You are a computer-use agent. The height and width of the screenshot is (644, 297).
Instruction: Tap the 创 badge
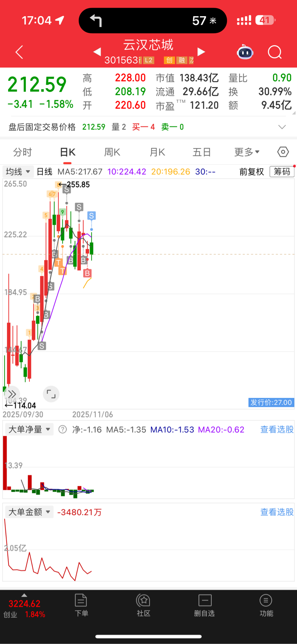click(169, 60)
